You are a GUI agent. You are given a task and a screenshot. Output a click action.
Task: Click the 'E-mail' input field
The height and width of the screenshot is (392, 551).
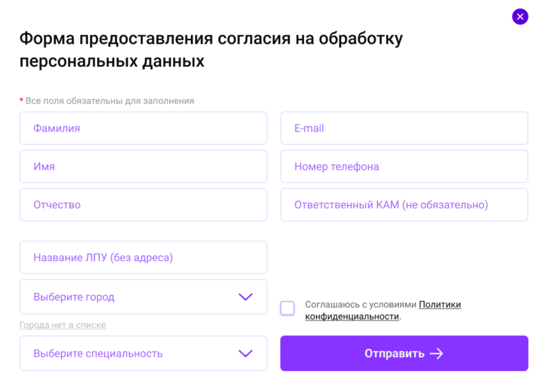(x=404, y=128)
